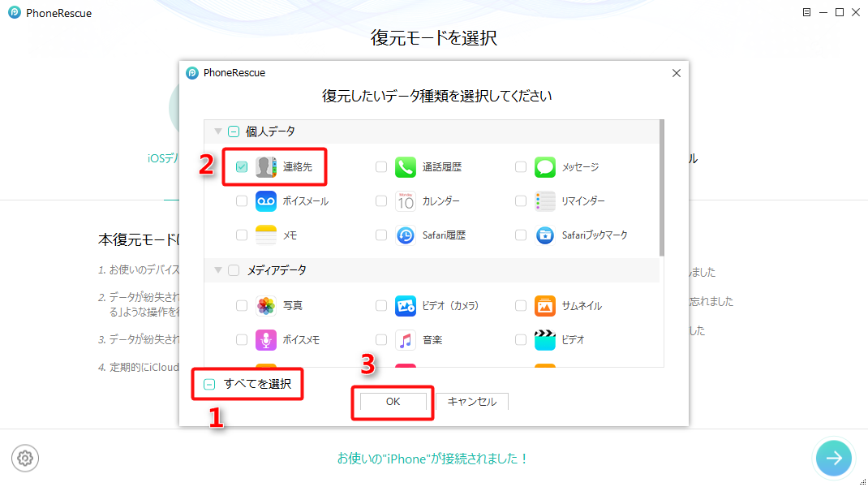Toggle the 個人データ group checkbox
This screenshot has height=487, width=868.
click(234, 131)
